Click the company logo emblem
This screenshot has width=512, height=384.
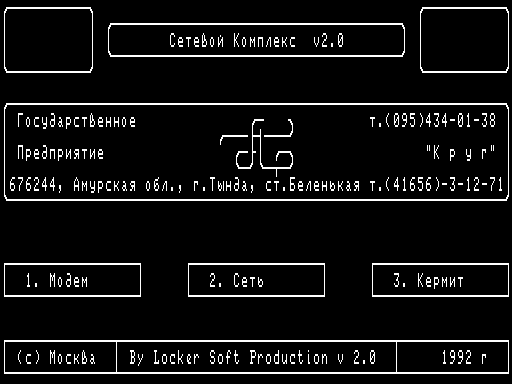tap(256, 147)
